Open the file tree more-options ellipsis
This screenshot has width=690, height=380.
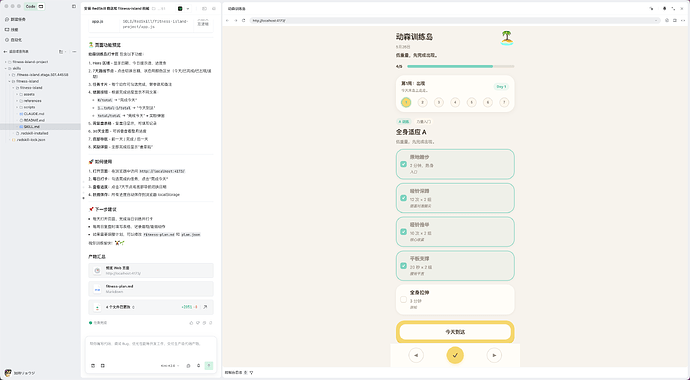click(74, 51)
